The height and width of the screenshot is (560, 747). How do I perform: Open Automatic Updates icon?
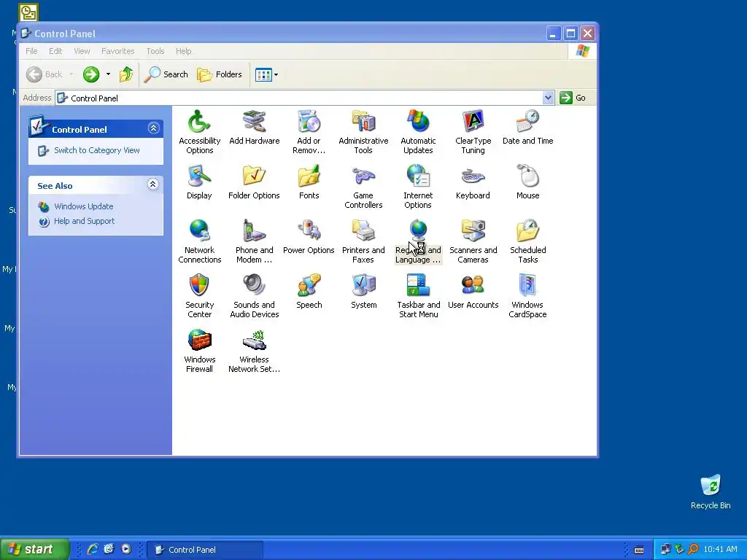tap(418, 132)
